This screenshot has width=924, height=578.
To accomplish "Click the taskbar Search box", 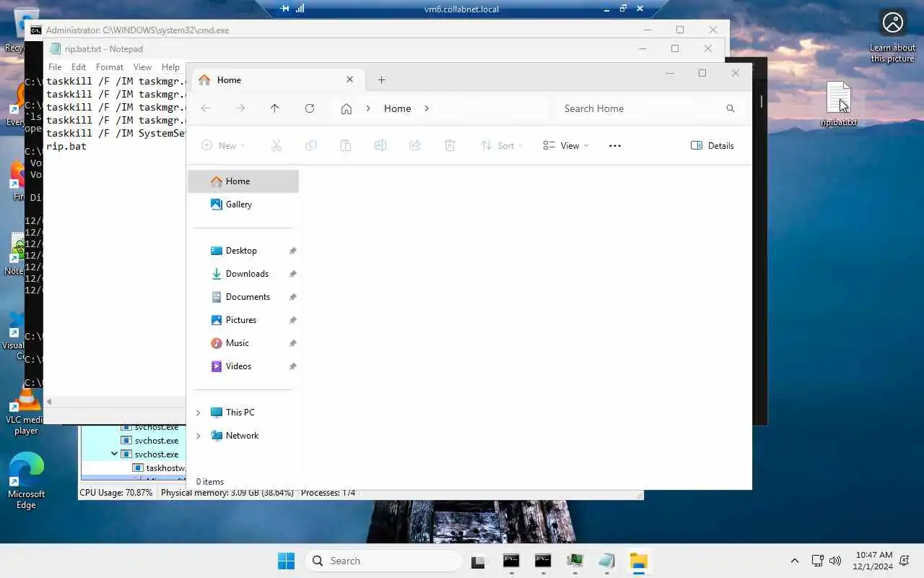I will coord(383,561).
